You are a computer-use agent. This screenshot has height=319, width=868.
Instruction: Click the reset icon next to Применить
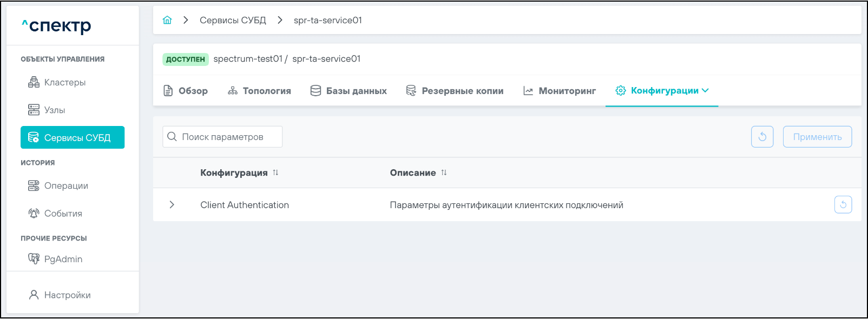[x=762, y=137]
